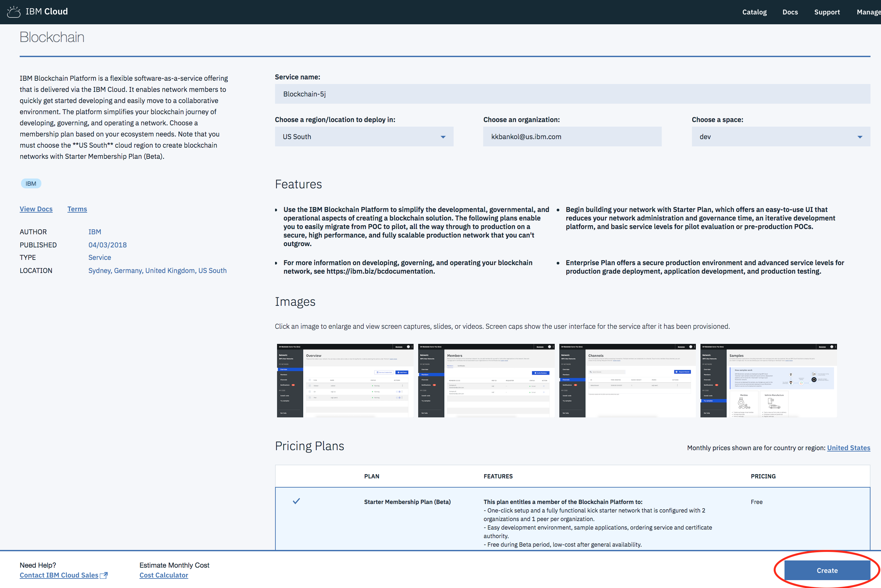The width and height of the screenshot is (881, 588).
Task: Expand the US South region dropdown
Action: pos(364,136)
